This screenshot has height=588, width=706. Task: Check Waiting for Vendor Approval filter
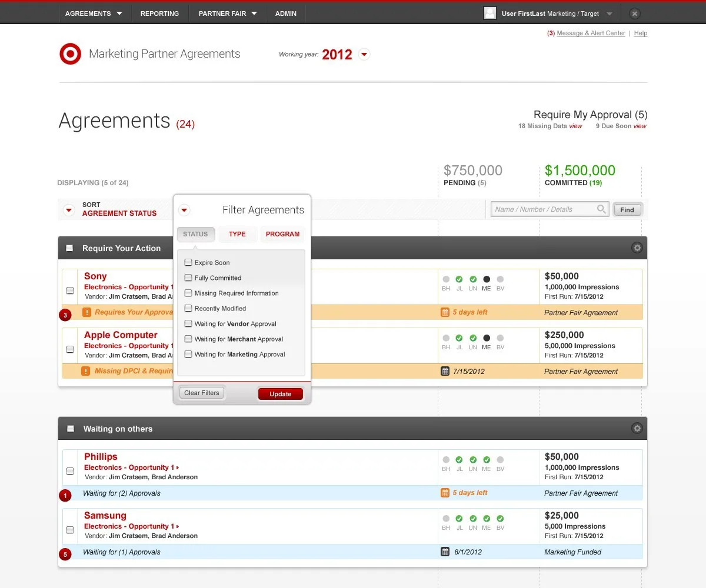(x=188, y=323)
